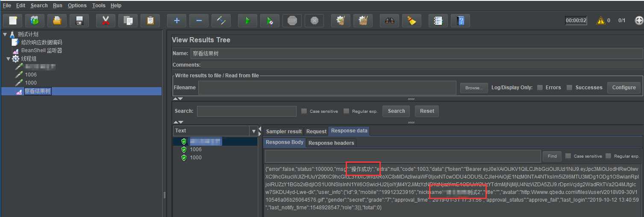Open the Function Helper dialog icon
644x217 pixels.
click(x=438, y=21)
